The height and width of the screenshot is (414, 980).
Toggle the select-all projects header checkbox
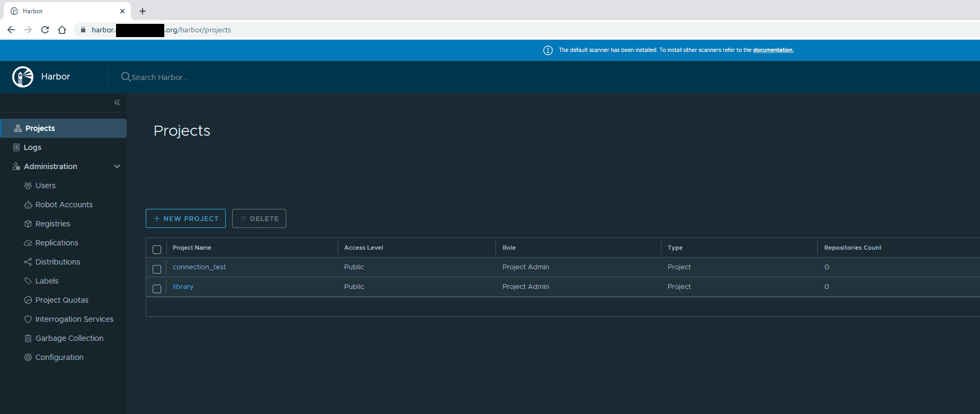point(157,250)
